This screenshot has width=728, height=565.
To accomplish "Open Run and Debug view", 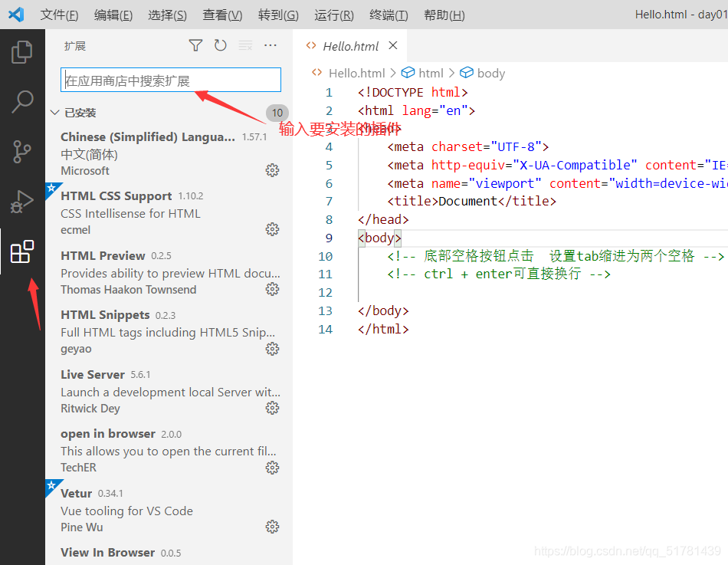I will point(21,202).
